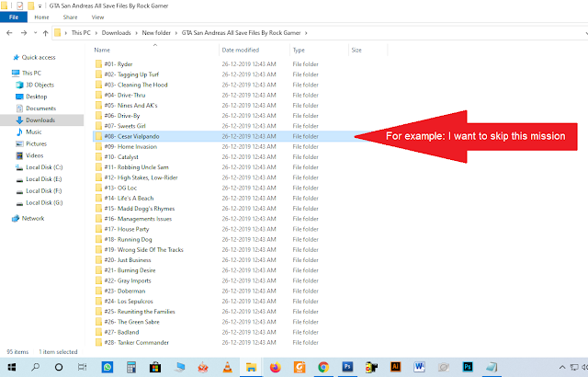Go forward in folder history
This screenshot has width=588, height=377.
[x=24, y=33]
